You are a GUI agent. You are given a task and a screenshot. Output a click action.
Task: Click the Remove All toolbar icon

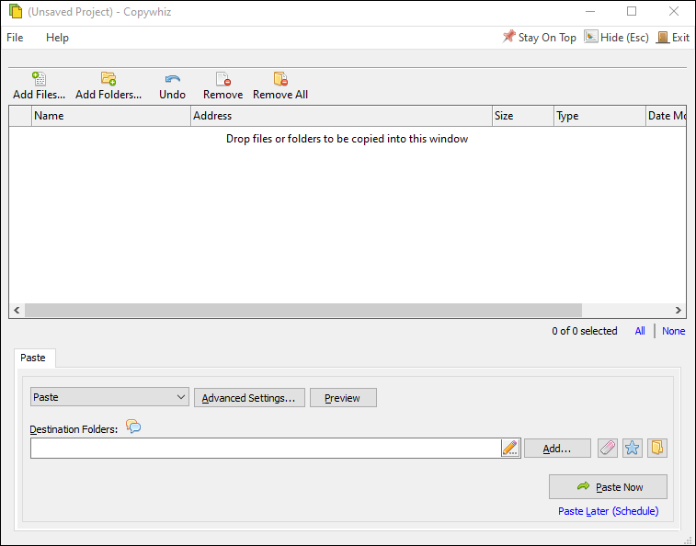tap(281, 79)
